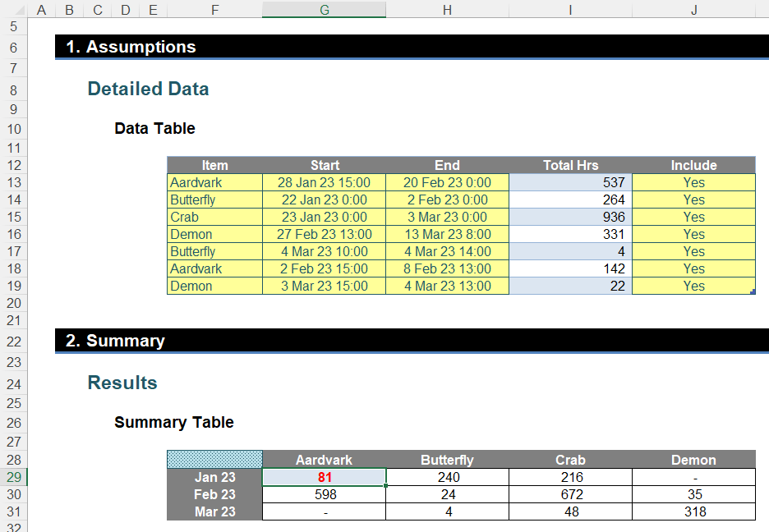
Task: Click the "1. Assumptions" section header
Action: pyautogui.click(x=131, y=47)
